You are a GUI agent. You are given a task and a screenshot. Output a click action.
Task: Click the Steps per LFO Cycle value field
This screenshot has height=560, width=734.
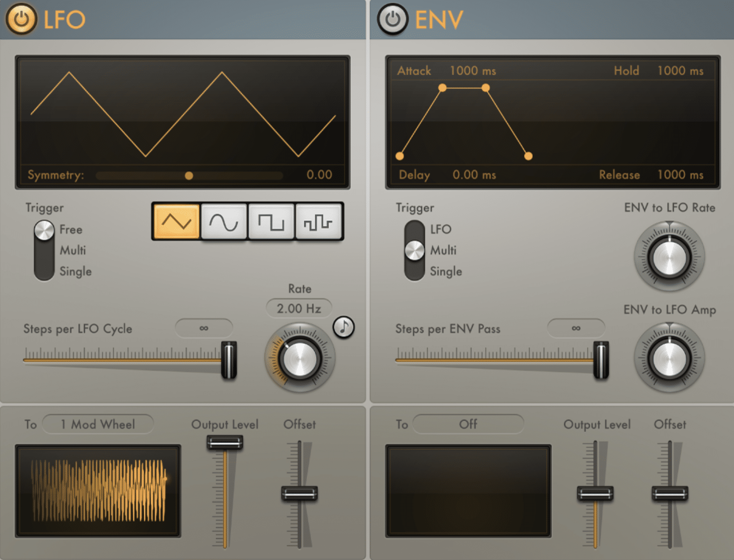click(204, 328)
